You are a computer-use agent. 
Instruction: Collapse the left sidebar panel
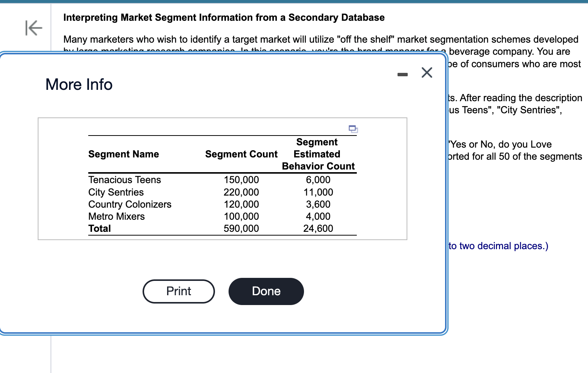click(32, 28)
